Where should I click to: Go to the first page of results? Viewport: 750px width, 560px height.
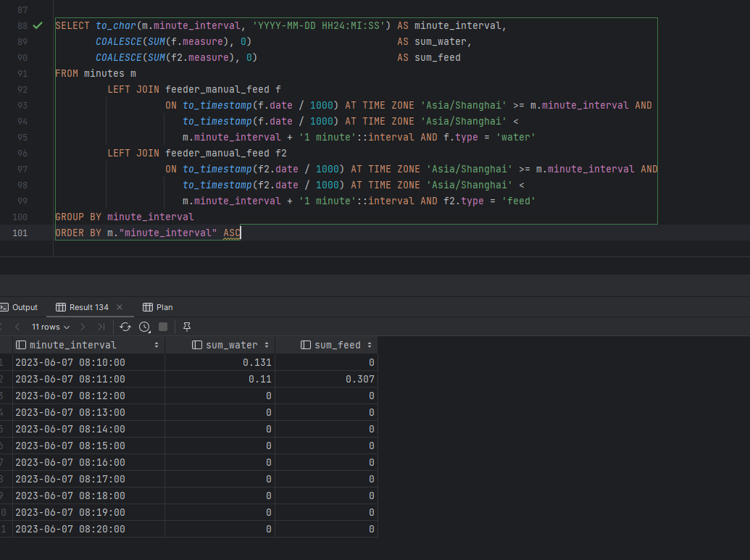coord(2,327)
